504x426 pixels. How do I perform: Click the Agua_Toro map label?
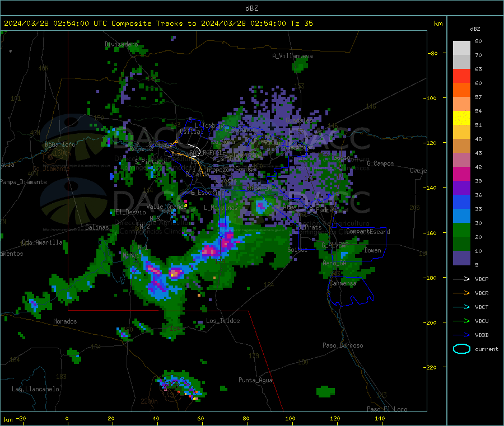click(60, 145)
